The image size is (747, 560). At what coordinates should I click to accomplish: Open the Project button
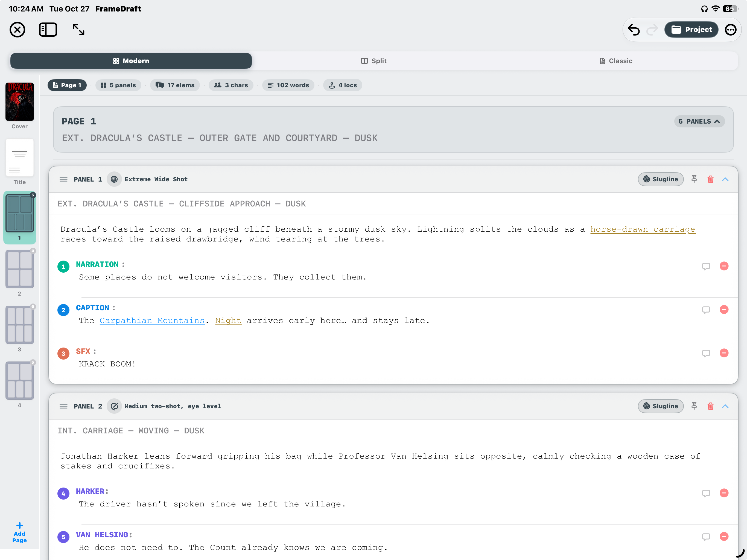[x=691, y=30]
